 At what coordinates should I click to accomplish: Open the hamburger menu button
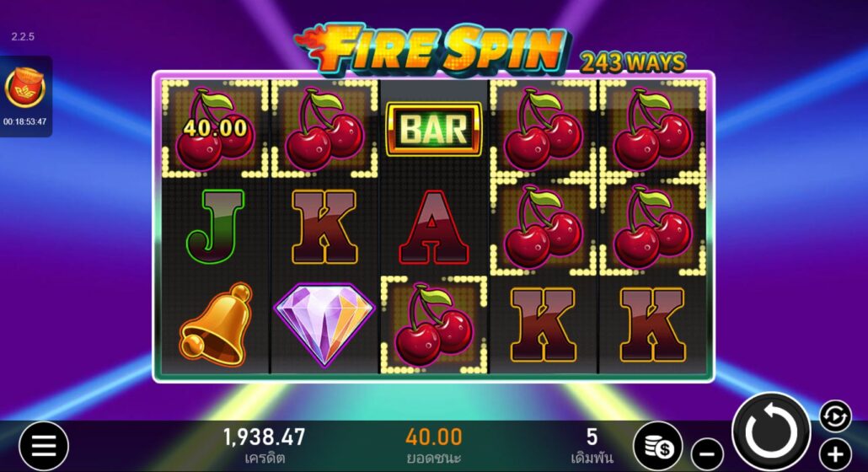tap(44, 446)
